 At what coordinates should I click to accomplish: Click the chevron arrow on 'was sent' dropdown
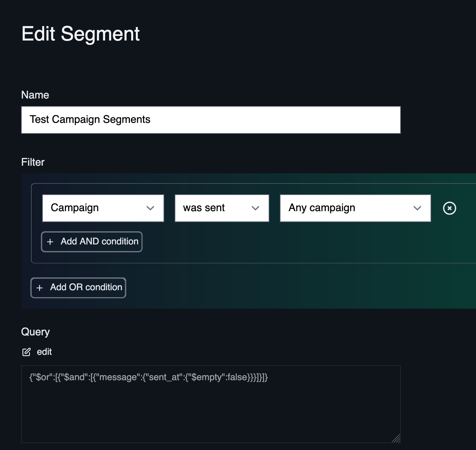(x=255, y=208)
